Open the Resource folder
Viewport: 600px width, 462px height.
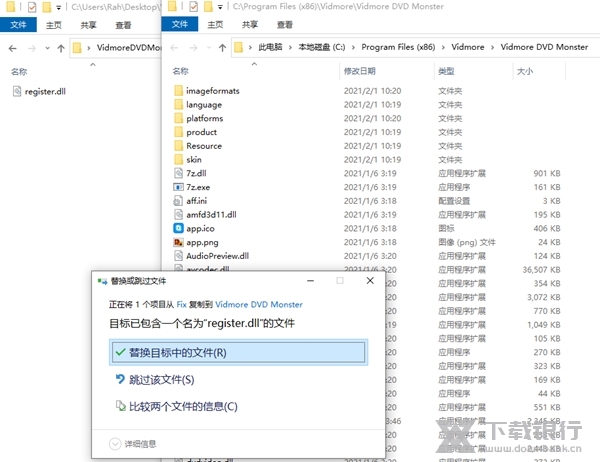(x=204, y=146)
